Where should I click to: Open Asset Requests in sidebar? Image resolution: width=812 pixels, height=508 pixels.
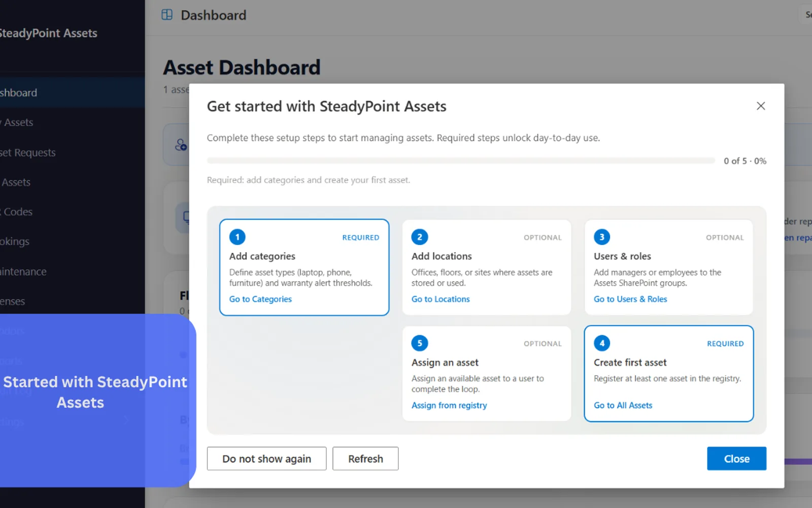[x=28, y=152]
